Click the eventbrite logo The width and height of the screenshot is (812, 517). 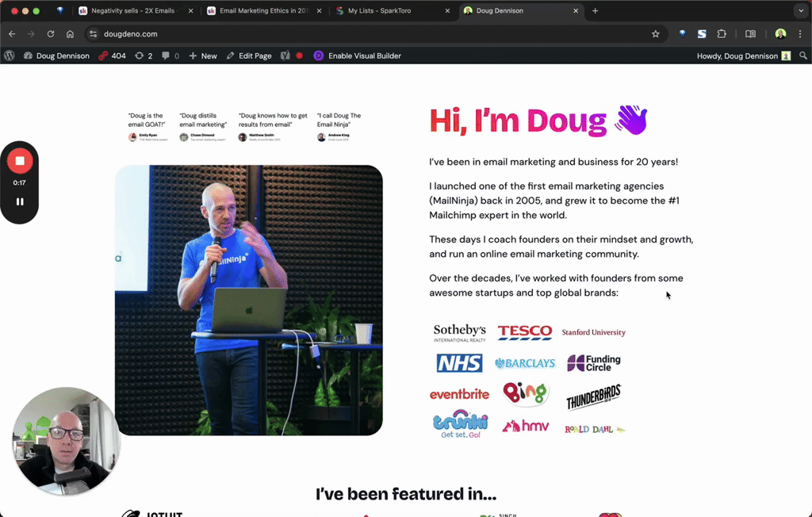click(459, 394)
